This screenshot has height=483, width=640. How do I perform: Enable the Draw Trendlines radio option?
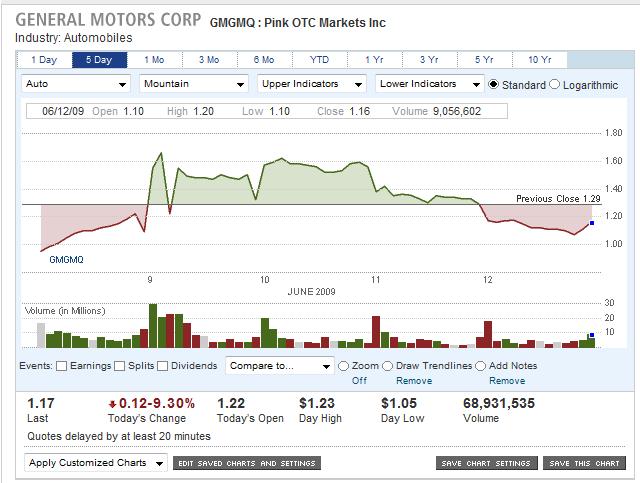click(387, 366)
